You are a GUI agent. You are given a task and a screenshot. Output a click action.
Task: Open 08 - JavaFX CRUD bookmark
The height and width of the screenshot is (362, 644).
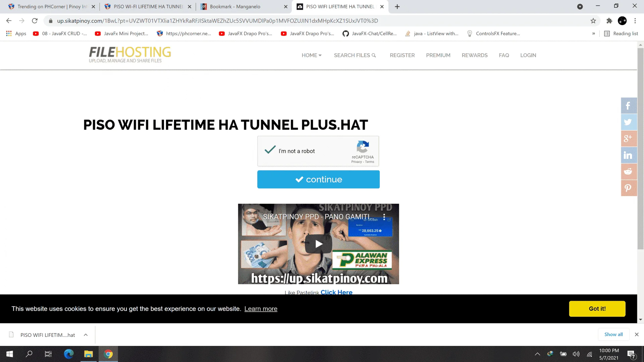pos(60,34)
